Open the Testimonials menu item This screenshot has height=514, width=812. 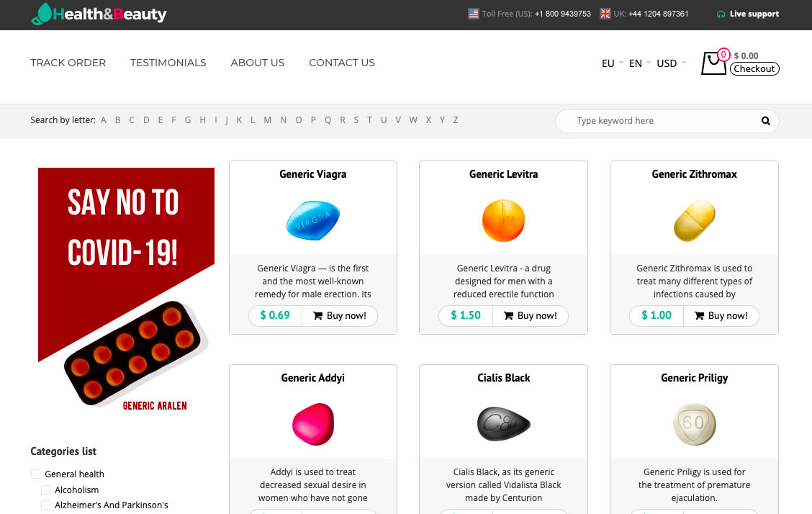coord(168,63)
